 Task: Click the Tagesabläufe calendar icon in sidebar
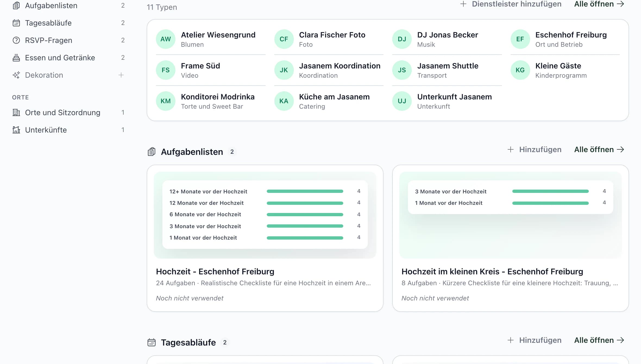click(16, 23)
